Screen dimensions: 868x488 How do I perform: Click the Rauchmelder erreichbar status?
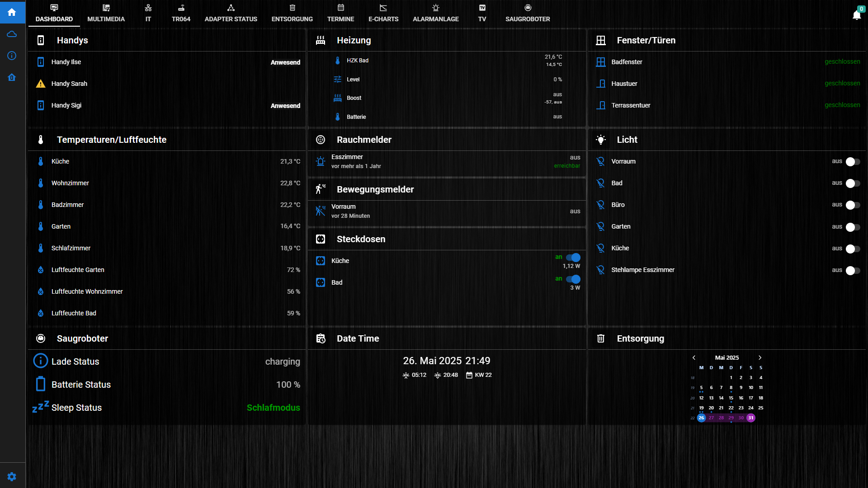coord(567,166)
